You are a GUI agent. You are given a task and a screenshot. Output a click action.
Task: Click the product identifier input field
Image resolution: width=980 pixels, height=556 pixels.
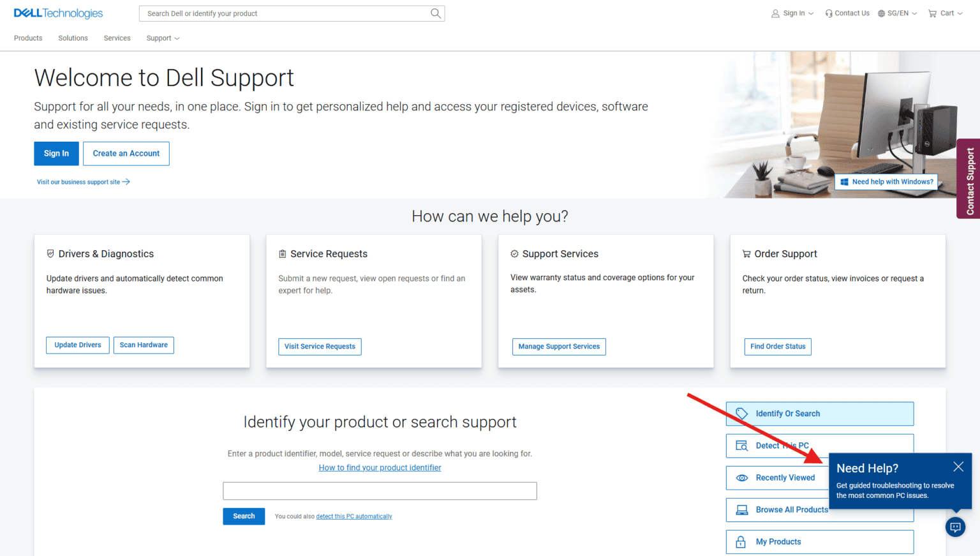click(380, 490)
